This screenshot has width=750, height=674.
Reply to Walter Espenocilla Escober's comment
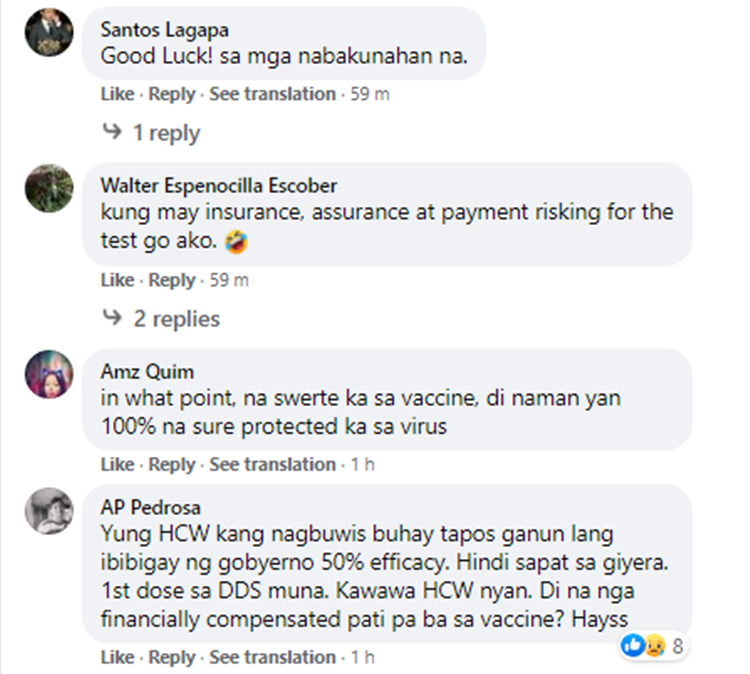click(x=172, y=280)
